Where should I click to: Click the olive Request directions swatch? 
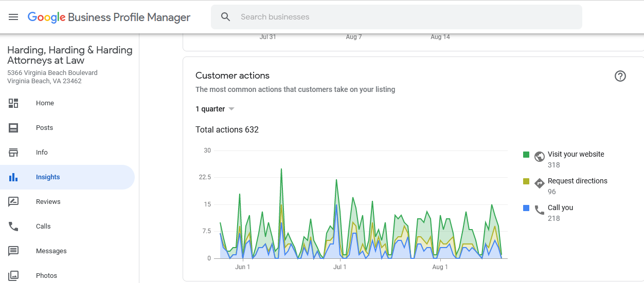coord(526,181)
